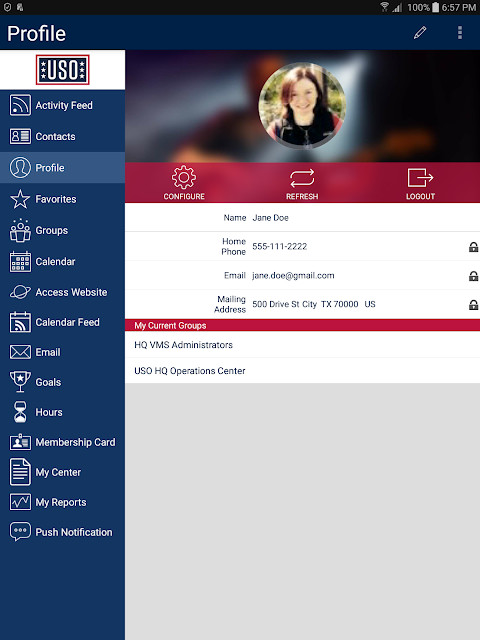
Task: Open Activity Feed icon in sidebar
Action: pyautogui.click(x=20, y=105)
